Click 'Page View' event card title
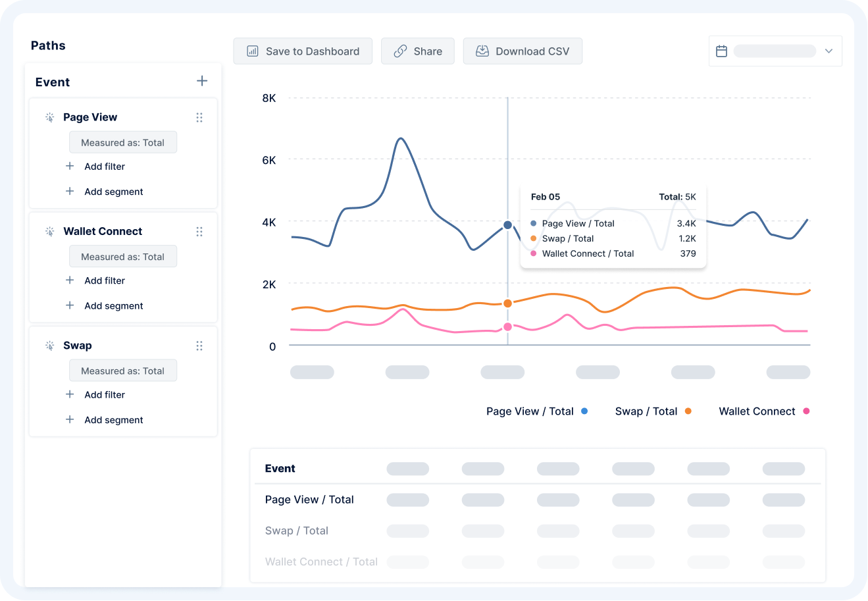Screen dimensions: 868x601 tap(90, 117)
